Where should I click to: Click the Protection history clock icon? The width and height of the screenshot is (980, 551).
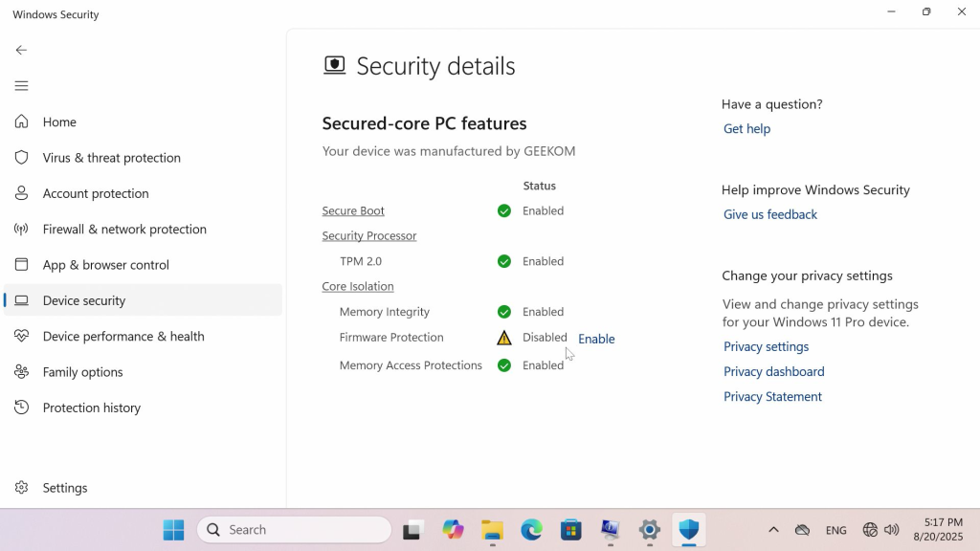pyautogui.click(x=21, y=408)
